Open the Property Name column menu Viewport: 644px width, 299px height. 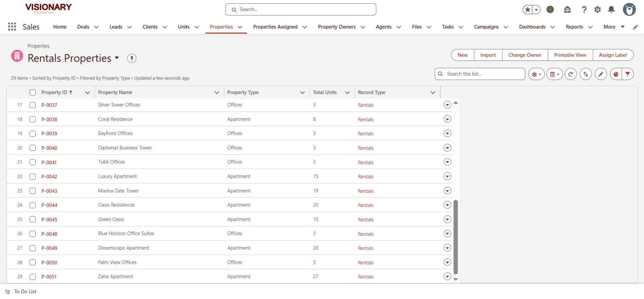point(217,93)
